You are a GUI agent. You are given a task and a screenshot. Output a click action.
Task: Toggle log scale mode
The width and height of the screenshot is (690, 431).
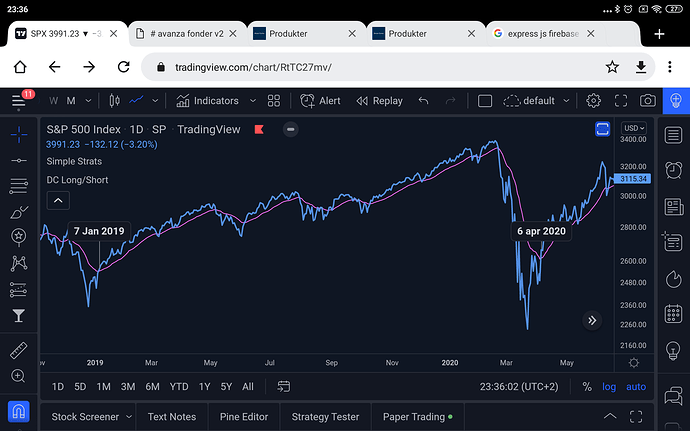609,387
